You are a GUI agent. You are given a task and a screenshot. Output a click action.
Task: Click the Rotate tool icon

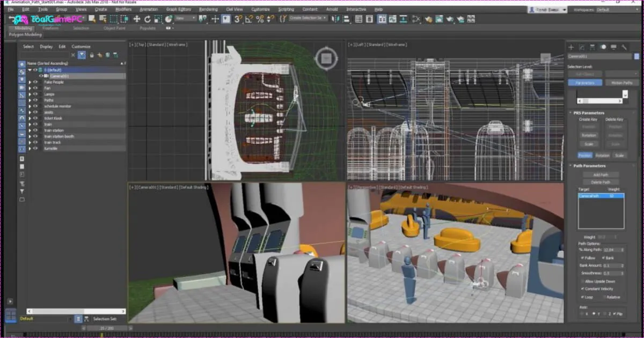coord(147,19)
